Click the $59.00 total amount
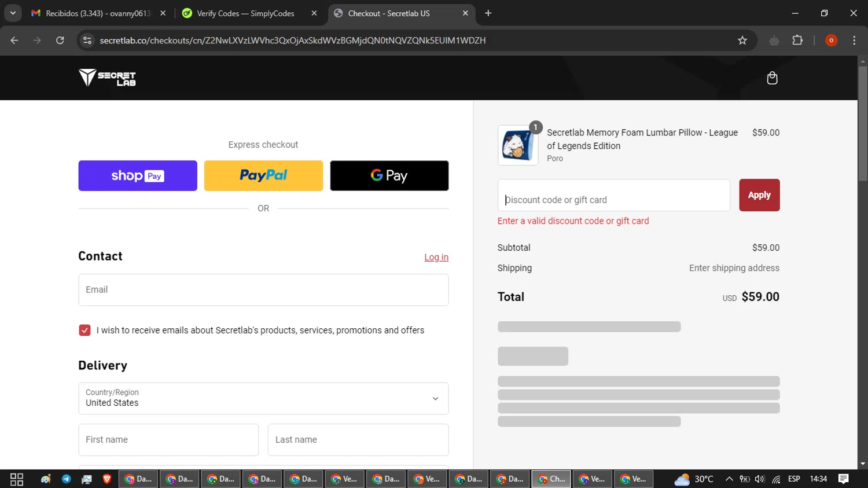This screenshot has height=488, width=868. pyautogui.click(x=760, y=297)
